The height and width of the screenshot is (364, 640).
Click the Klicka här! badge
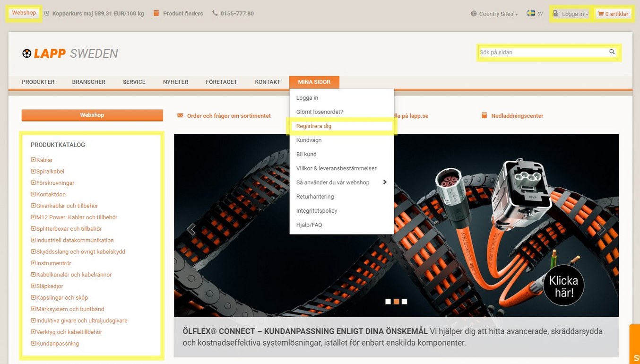[x=564, y=286]
